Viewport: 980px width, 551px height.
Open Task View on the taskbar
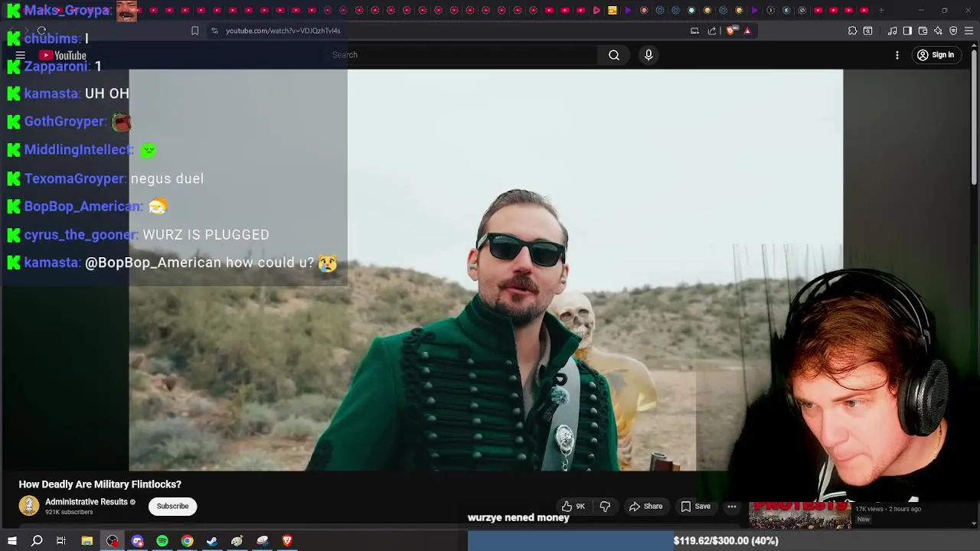(x=61, y=541)
